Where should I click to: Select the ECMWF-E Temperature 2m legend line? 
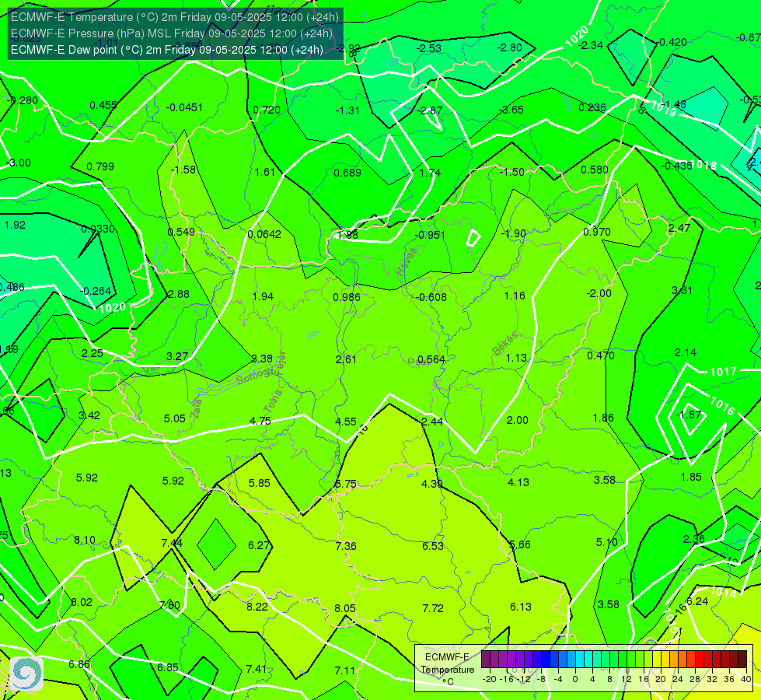[x=175, y=17]
